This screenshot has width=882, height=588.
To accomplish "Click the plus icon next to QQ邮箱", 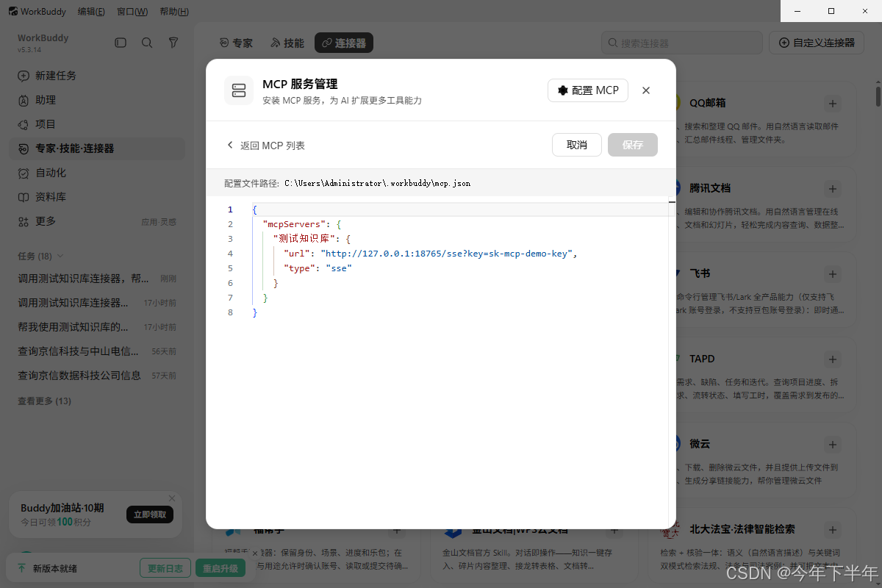I will [x=832, y=104].
